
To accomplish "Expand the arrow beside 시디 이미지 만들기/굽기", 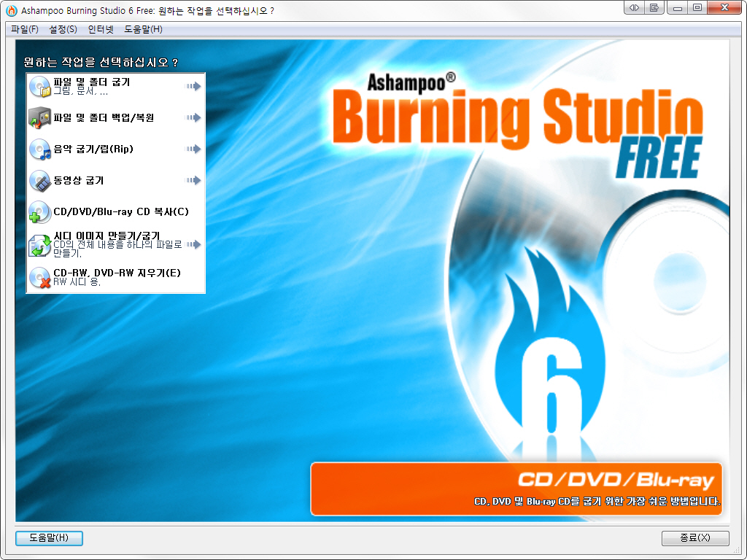I will click(193, 244).
